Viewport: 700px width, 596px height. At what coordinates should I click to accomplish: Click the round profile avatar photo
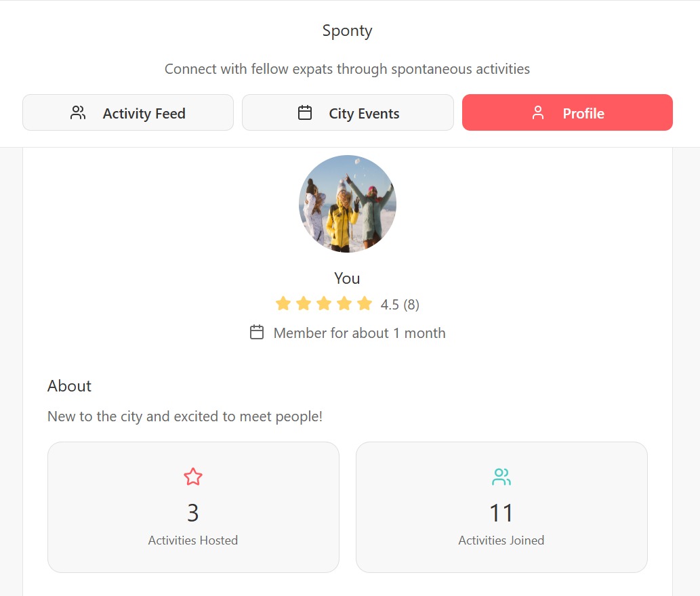point(348,204)
